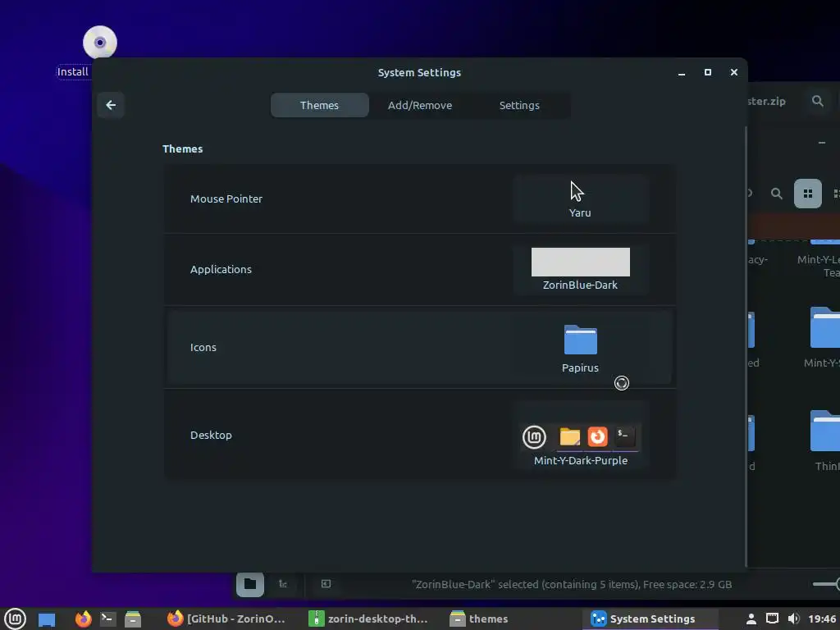Click the file manager status bar text

pyautogui.click(x=571, y=584)
